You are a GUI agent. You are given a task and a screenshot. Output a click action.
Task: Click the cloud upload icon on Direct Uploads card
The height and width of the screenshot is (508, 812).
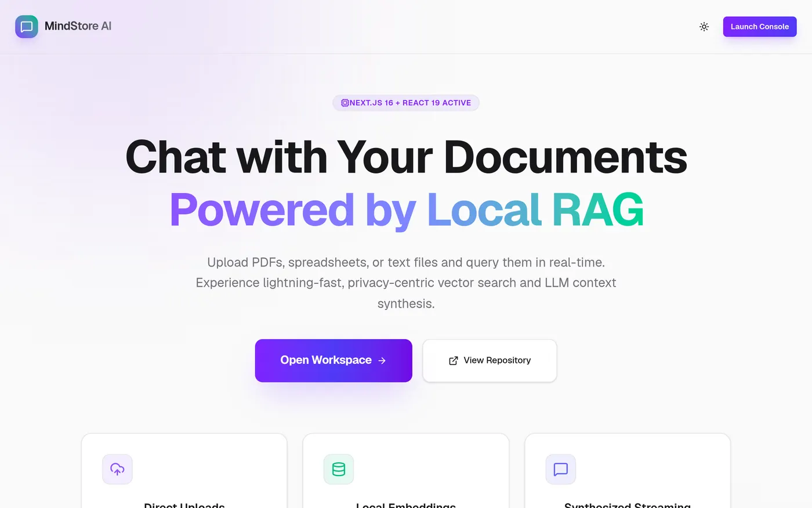117,469
